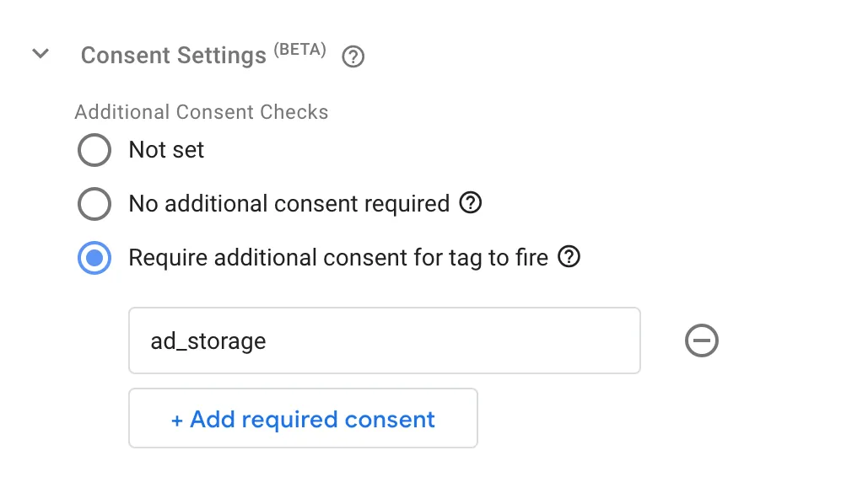Viewport: 852px width, 504px height.
Task: Click '+ Add required consent' button
Action: [303, 418]
